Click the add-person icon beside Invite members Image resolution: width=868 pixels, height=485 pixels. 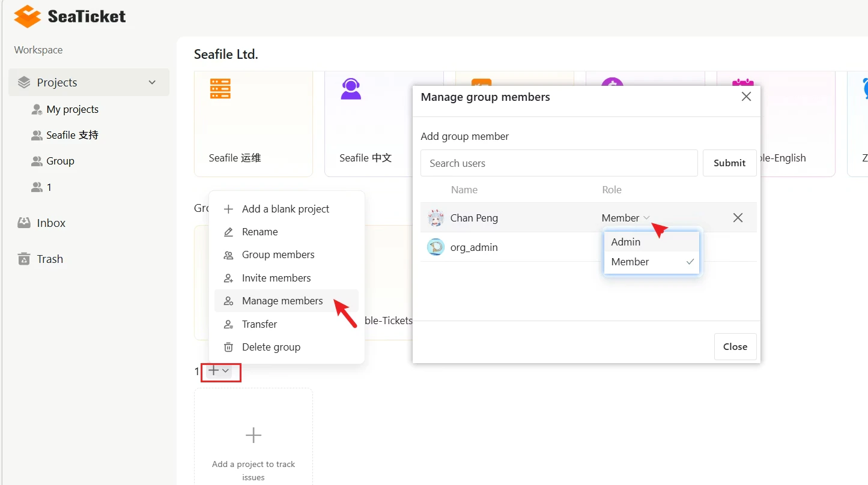click(228, 278)
